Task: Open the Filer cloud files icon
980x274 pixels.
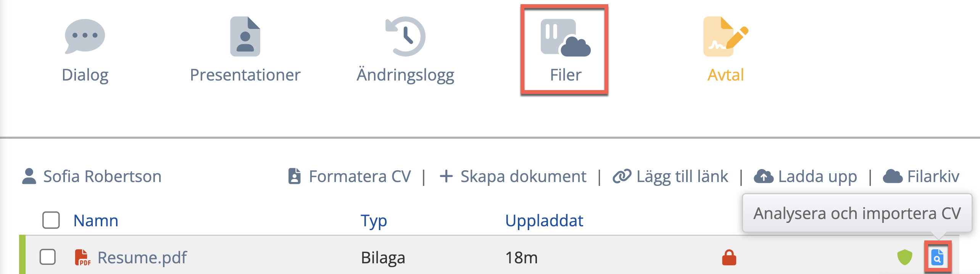Action: [566, 37]
